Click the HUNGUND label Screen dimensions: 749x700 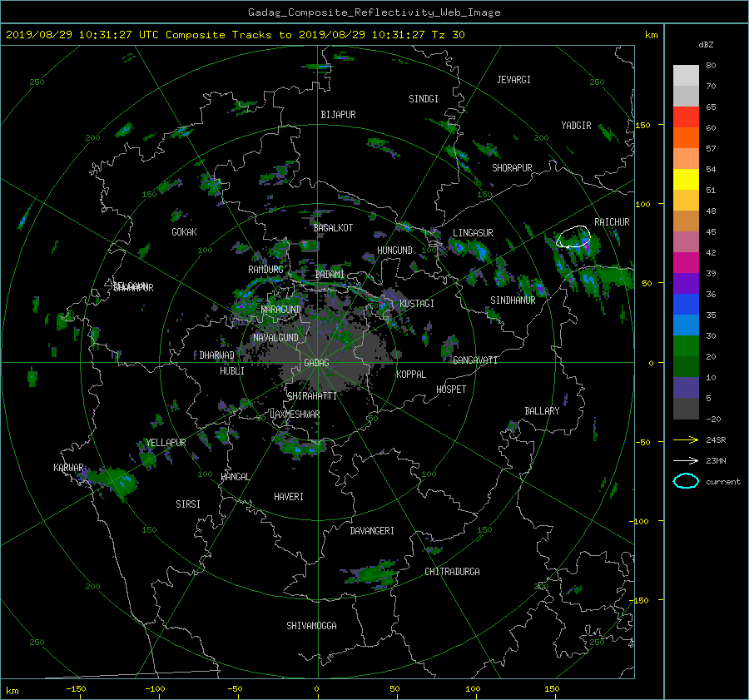tap(394, 251)
